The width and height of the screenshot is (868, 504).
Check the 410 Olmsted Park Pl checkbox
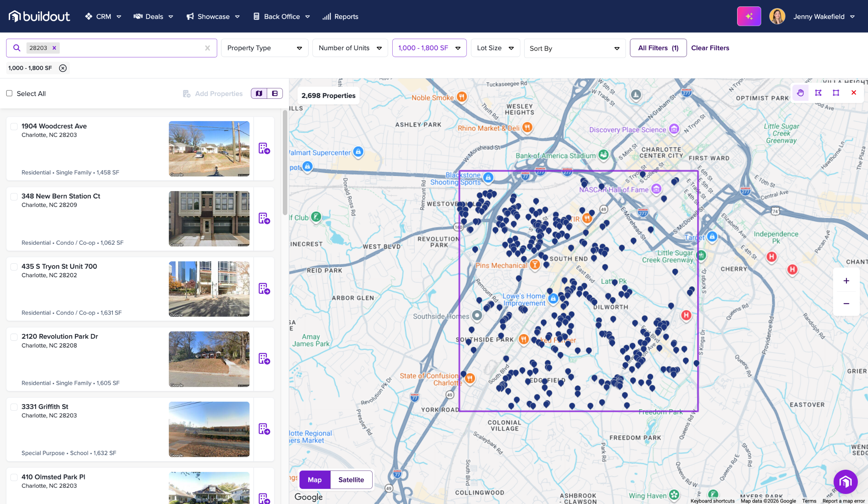[14, 478]
